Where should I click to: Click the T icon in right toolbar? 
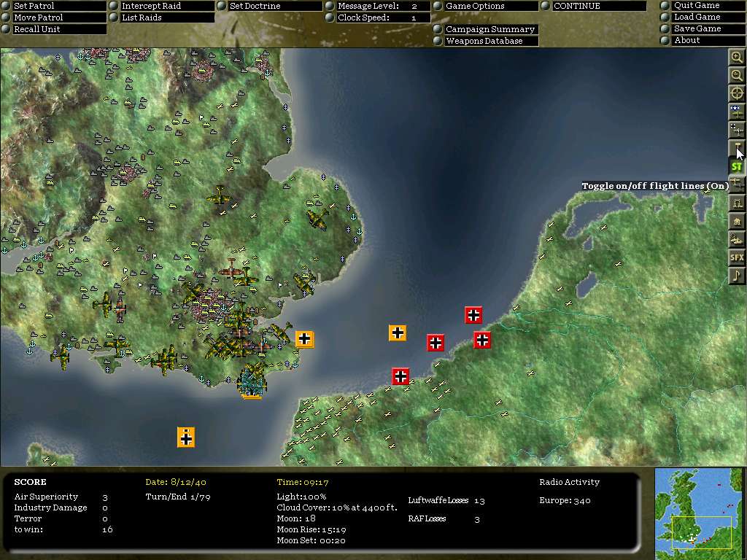point(737,148)
